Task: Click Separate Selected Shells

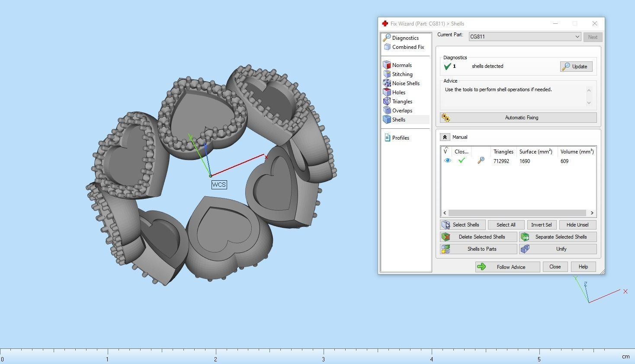Action: click(x=558, y=237)
